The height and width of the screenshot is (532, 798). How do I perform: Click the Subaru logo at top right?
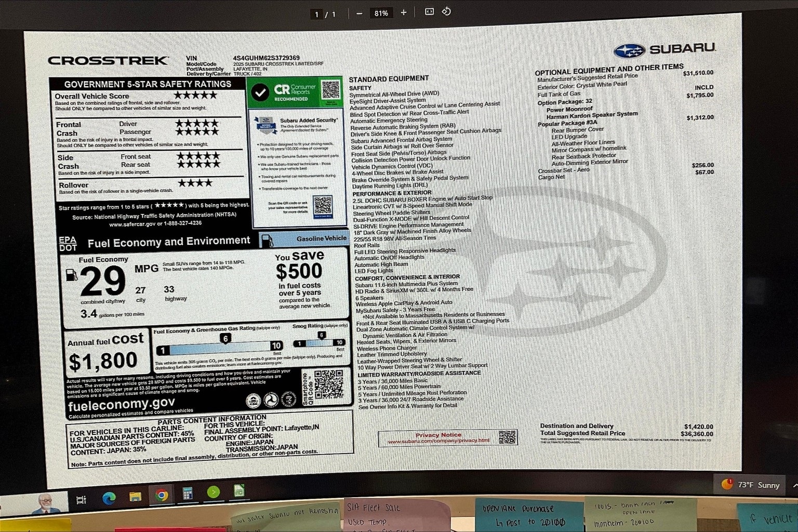pyautogui.click(x=664, y=50)
